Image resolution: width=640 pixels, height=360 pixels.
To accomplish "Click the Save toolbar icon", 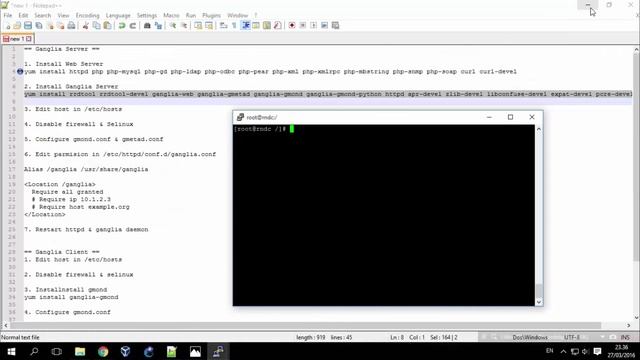I will pyautogui.click(x=28, y=26).
